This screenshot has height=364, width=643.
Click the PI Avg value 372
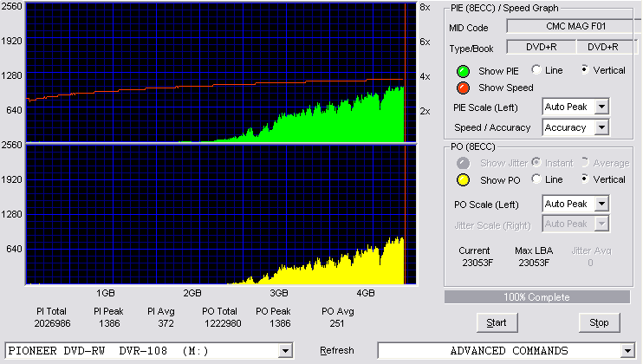click(166, 323)
